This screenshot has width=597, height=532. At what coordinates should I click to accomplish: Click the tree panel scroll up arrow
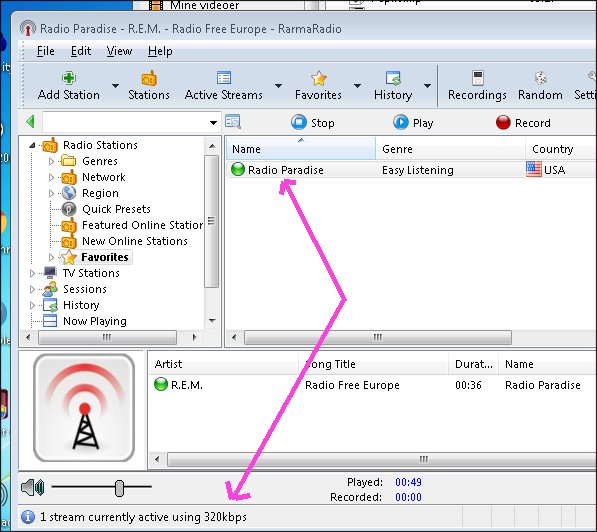[x=212, y=146]
